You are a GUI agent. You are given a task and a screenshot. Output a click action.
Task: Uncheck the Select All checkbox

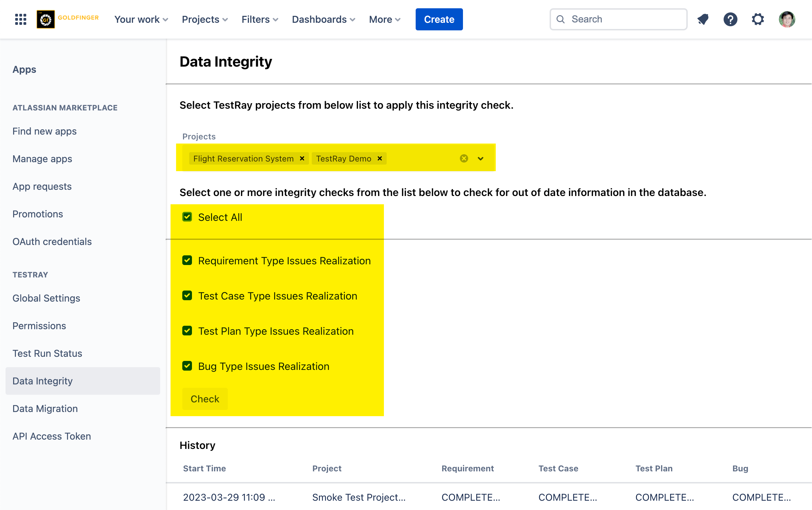point(187,217)
